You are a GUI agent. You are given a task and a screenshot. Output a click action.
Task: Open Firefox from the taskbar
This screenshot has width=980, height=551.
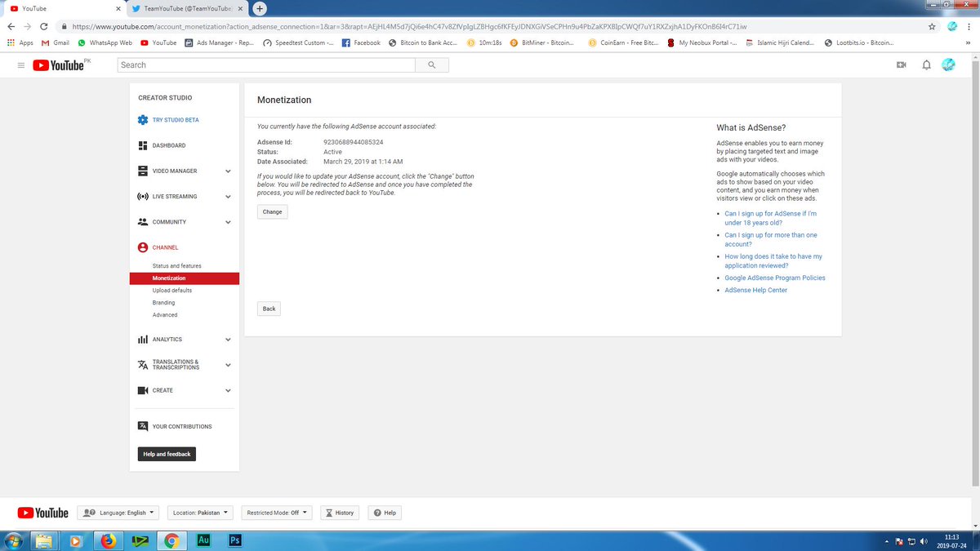[x=108, y=540]
